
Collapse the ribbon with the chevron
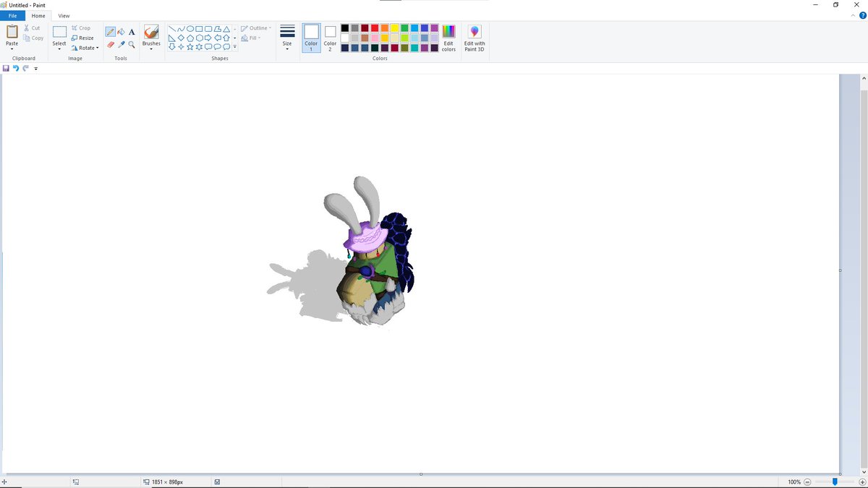click(852, 15)
